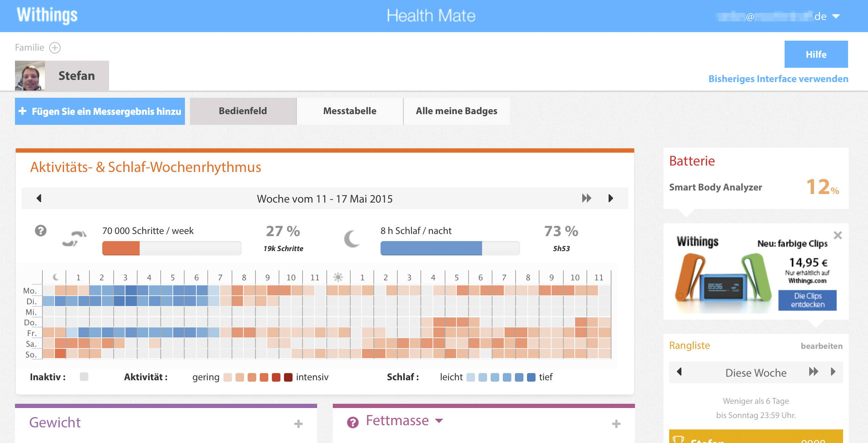Click the plus icon in Fettmasse panel
Viewport: 868px width, 443px height.
(x=616, y=424)
